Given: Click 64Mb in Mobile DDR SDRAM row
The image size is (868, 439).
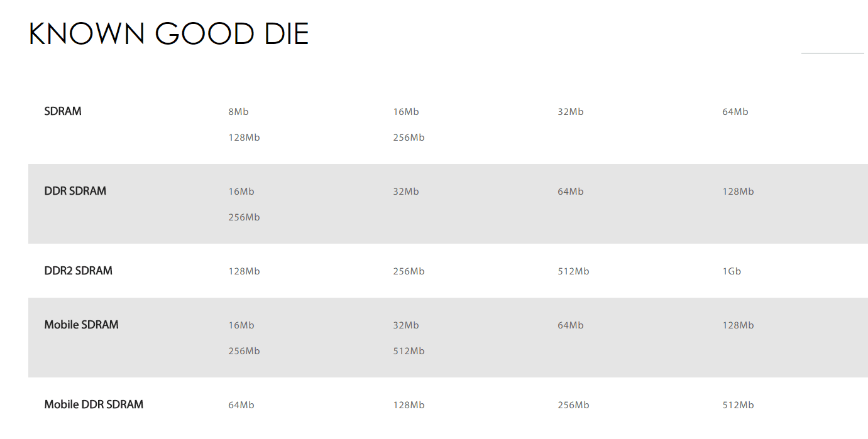Looking at the screenshot, I should (241, 405).
